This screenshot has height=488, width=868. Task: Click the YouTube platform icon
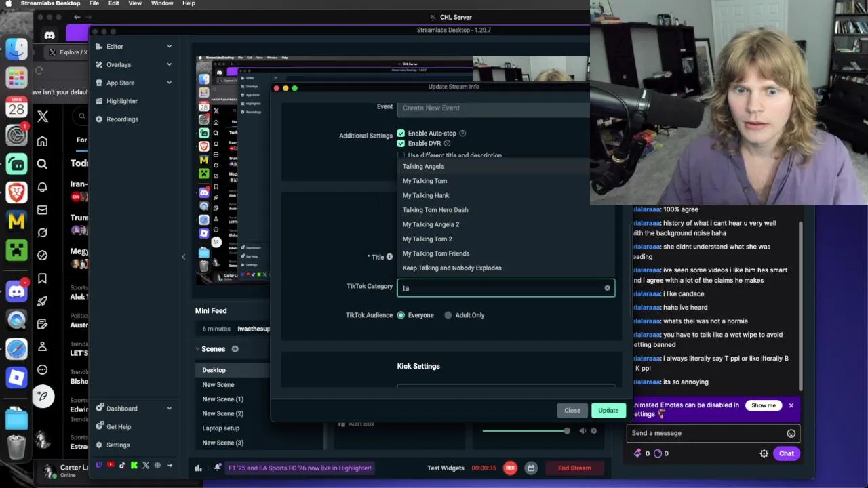tap(111, 465)
